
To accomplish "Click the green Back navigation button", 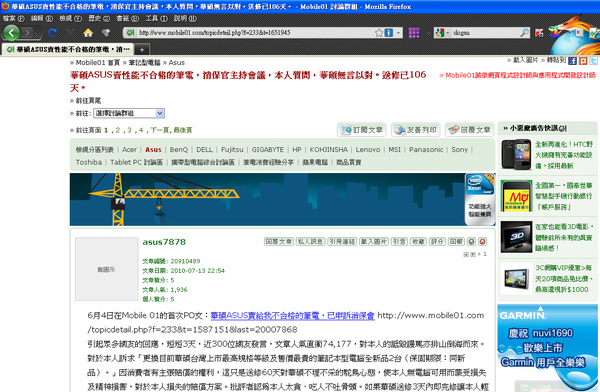I will pyautogui.click(x=11, y=33).
